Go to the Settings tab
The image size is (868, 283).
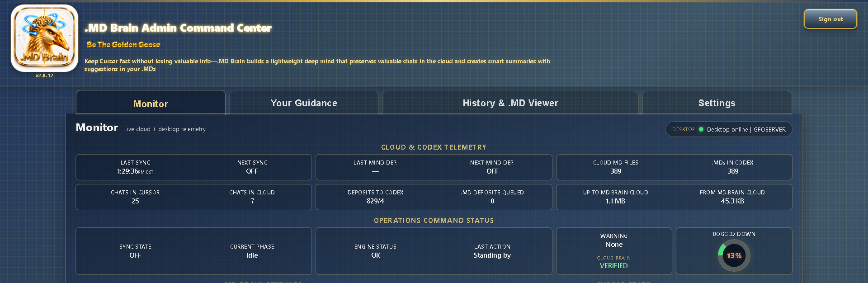click(717, 103)
